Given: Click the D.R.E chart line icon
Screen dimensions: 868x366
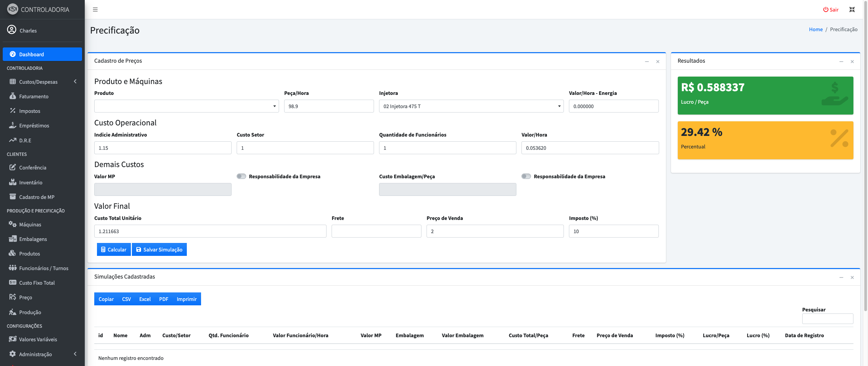Looking at the screenshot, I should point(13,140).
